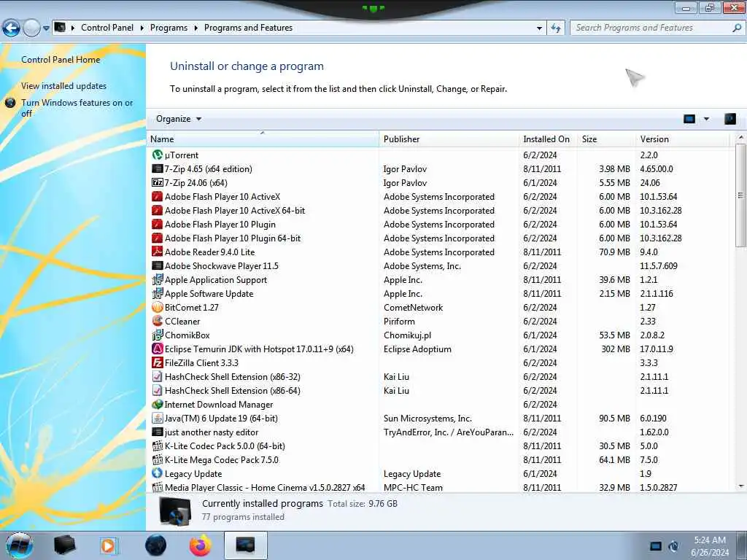This screenshot has height=560, width=747.
Task: Open the media player taskbar icon
Action: click(x=109, y=545)
